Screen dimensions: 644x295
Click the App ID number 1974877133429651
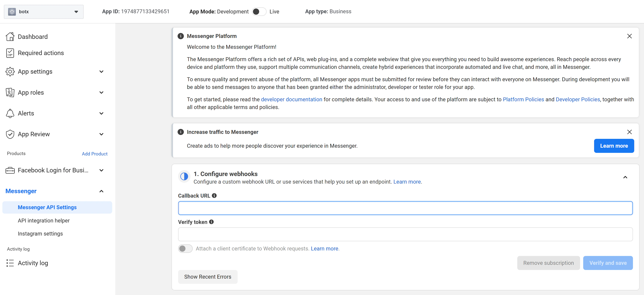click(145, 11)
